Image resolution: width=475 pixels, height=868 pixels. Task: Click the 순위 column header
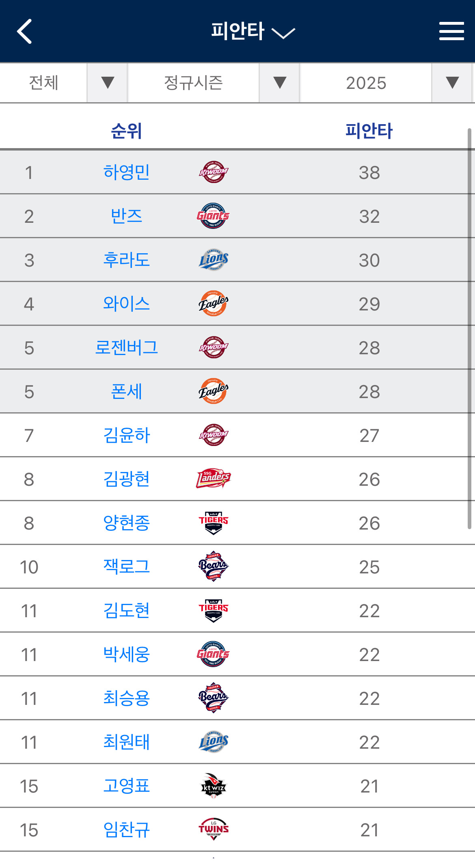[x=127, y=130]
